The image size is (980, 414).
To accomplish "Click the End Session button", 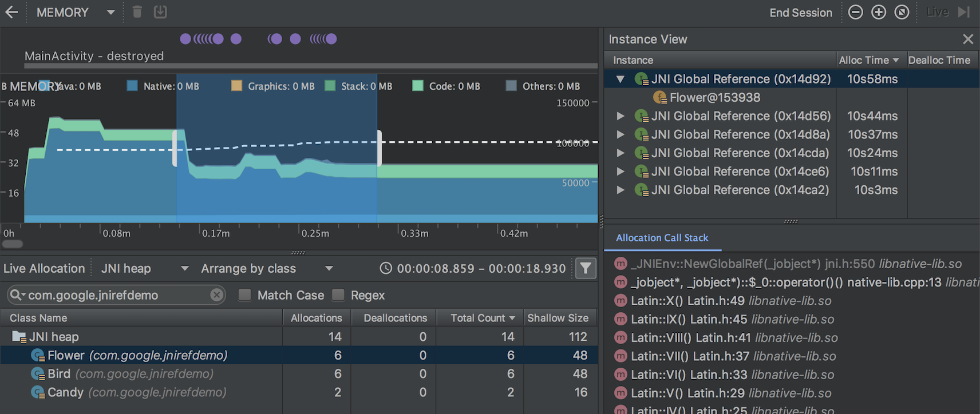I will click(x=800, y=13).
